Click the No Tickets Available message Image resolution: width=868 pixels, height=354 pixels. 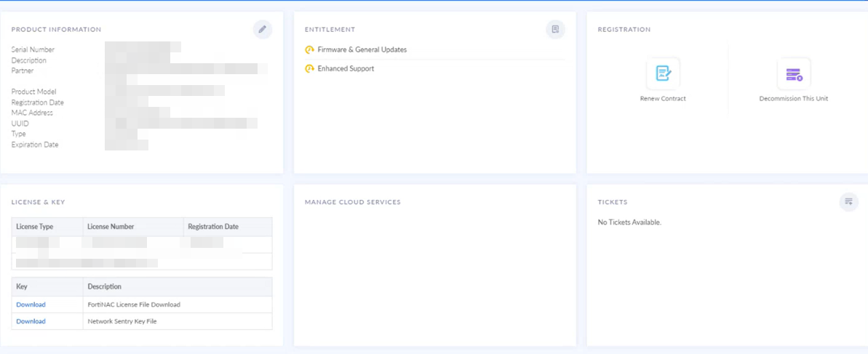click(629, 222)
